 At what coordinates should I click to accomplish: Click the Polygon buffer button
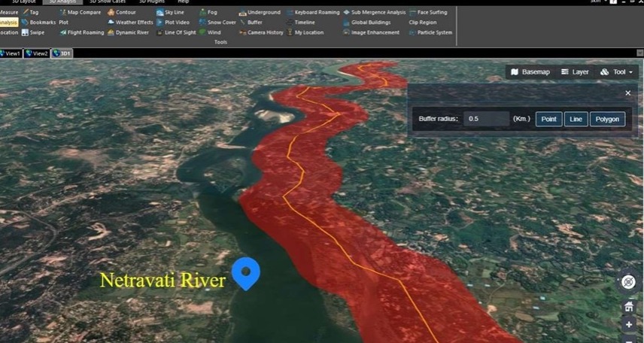coord(607,119)
